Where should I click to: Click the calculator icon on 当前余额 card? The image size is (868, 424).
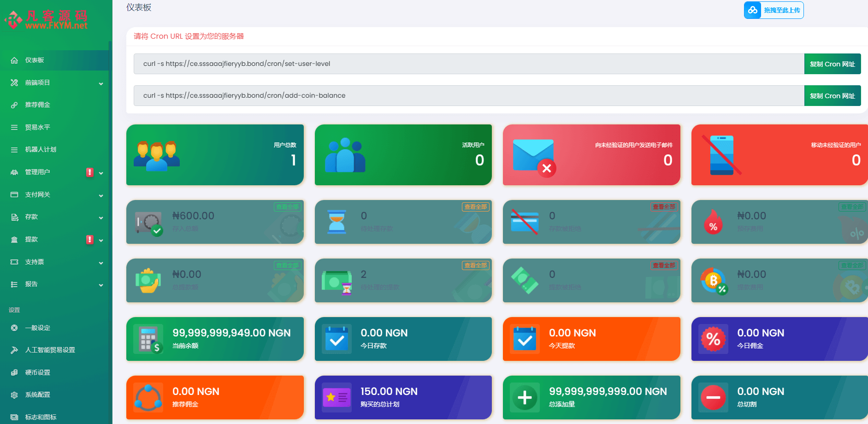148,339
